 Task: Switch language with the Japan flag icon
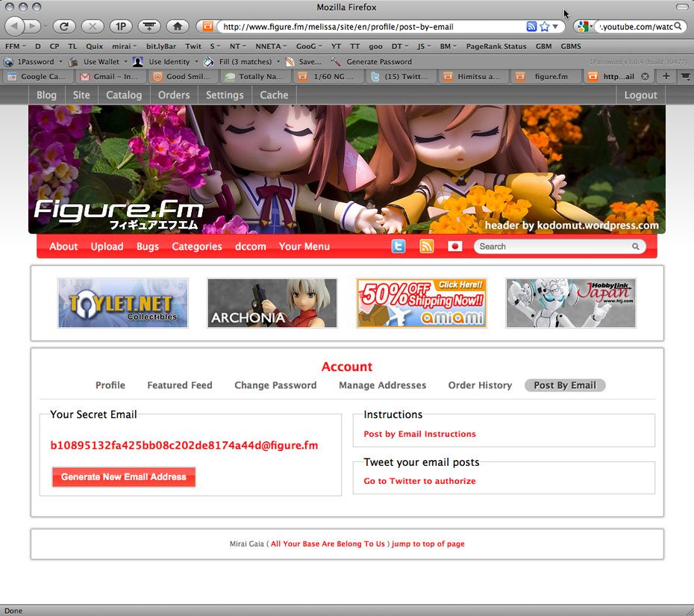455,246
